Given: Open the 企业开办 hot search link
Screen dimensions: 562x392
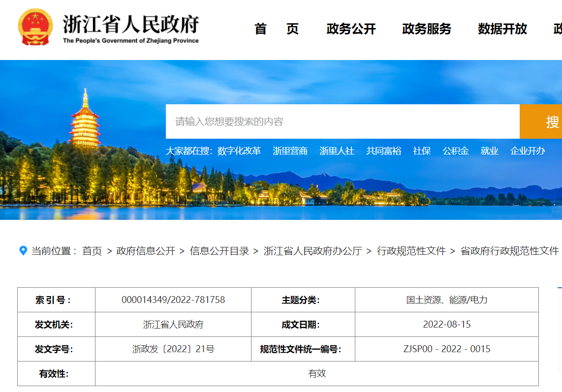Looking at the screenshot, I should [528, 151].
